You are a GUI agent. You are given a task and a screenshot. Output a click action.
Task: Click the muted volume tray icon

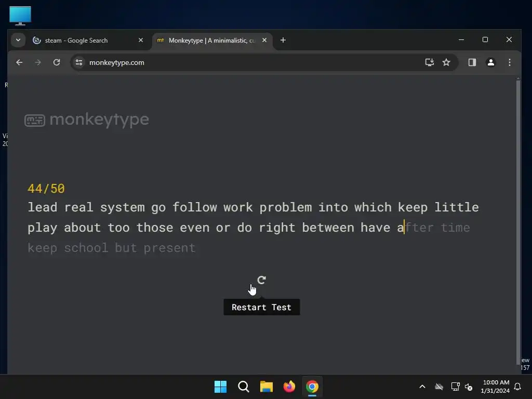coord(469,387)
